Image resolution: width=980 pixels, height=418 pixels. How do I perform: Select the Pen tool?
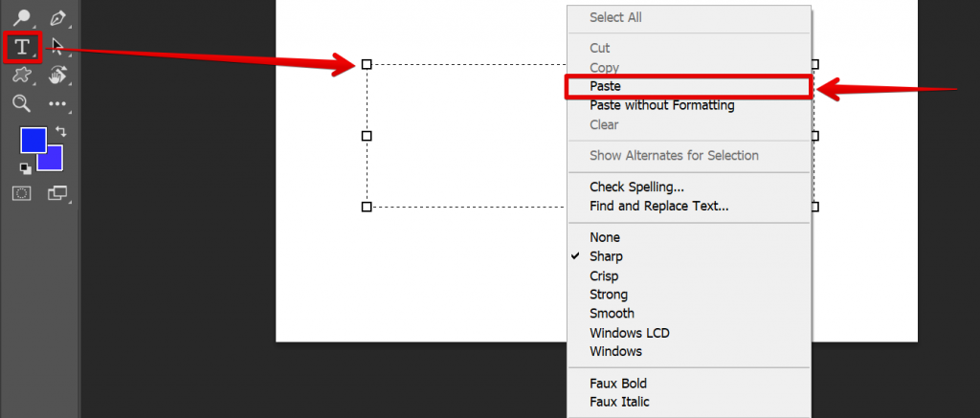[x=58, y=17]
